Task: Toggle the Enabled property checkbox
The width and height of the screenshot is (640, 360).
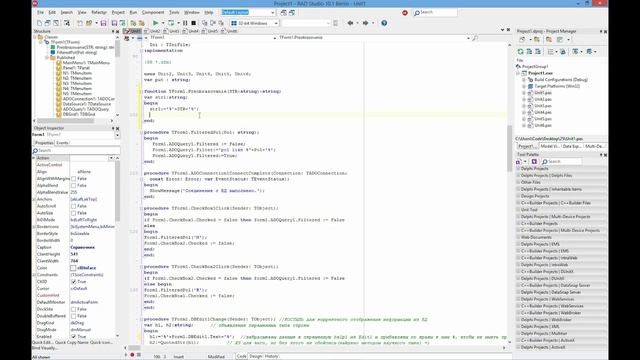Action: 73,336
